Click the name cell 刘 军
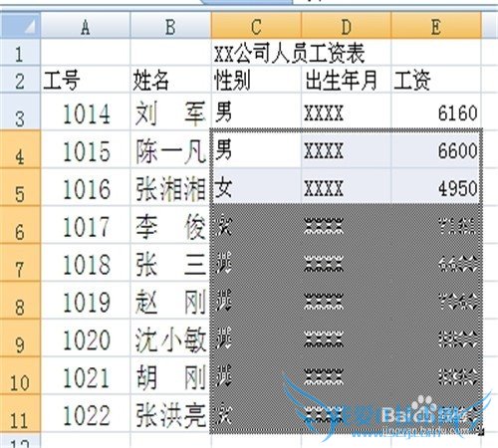 pyautogui.click(x=170, y=112)
